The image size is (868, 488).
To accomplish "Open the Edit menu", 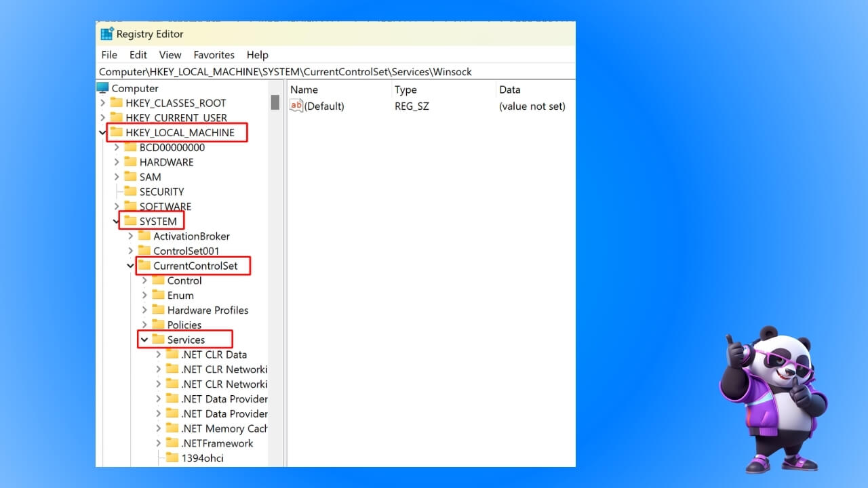I will [x=138, y=55].
